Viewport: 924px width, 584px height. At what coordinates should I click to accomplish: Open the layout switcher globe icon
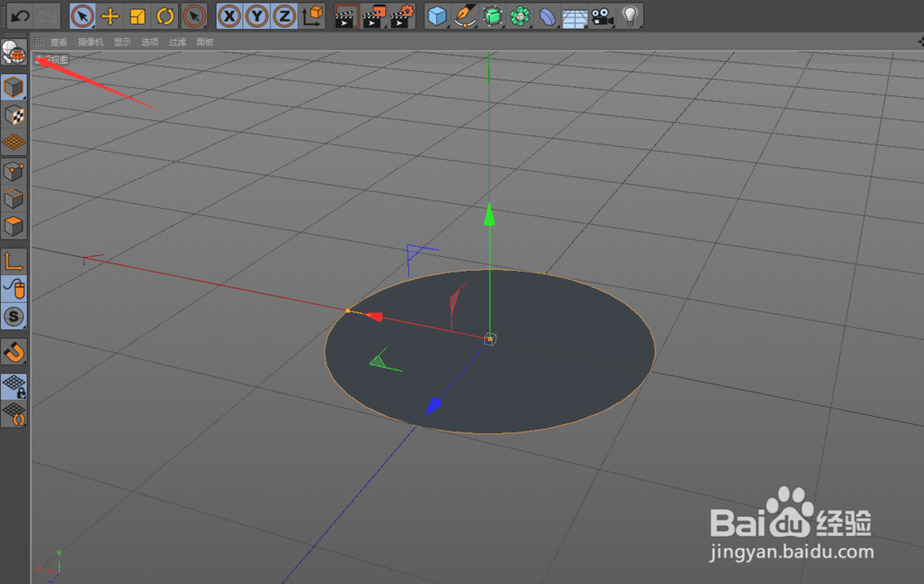tap(14, 54)
